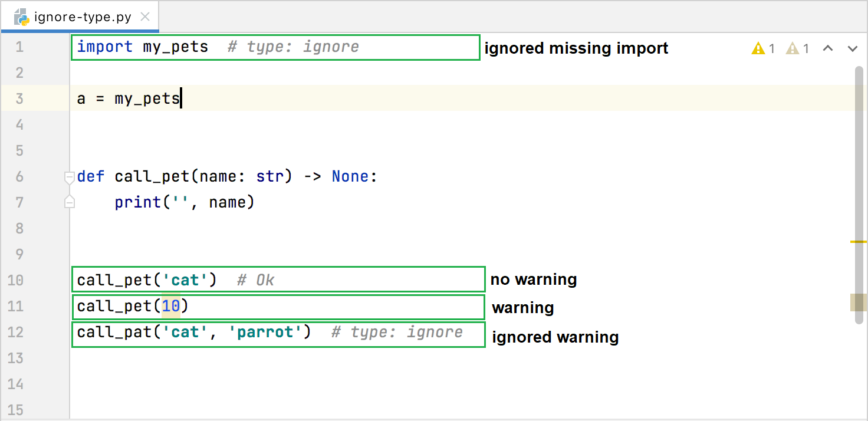
Task: Click the next highlighted error arrow
Action: point(851,48)
